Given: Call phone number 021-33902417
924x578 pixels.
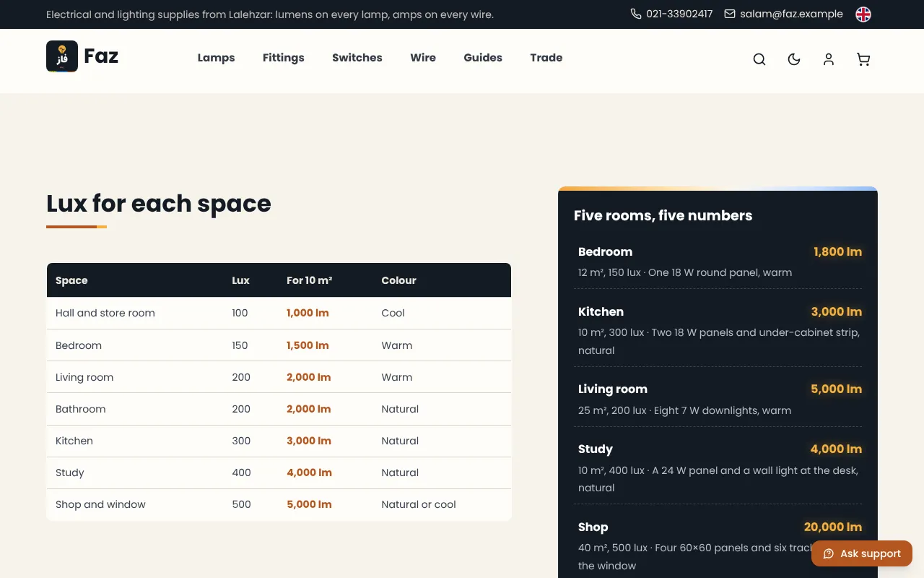Looking at the screenshot, I should pyautogui.click(x=671, y=14).
